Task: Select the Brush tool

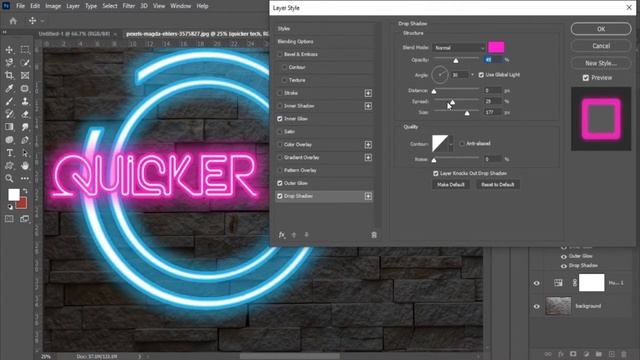Action: point(9,101)
